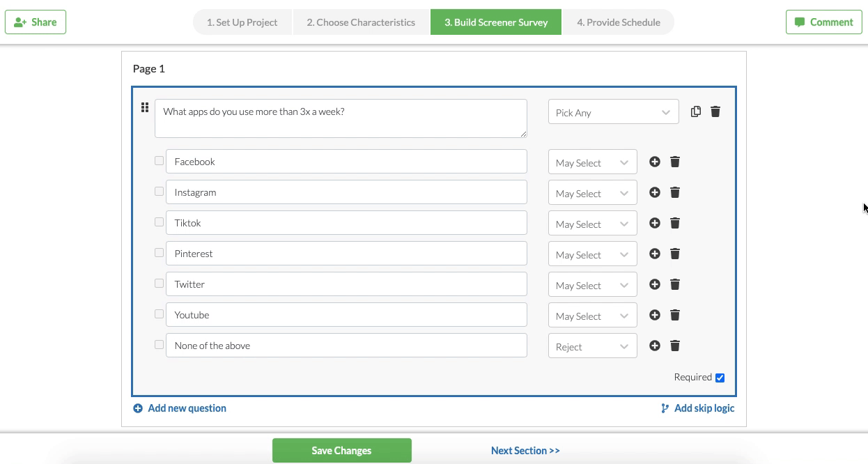
Task: Duplicate the question with the copy icon
Action: 695,111
